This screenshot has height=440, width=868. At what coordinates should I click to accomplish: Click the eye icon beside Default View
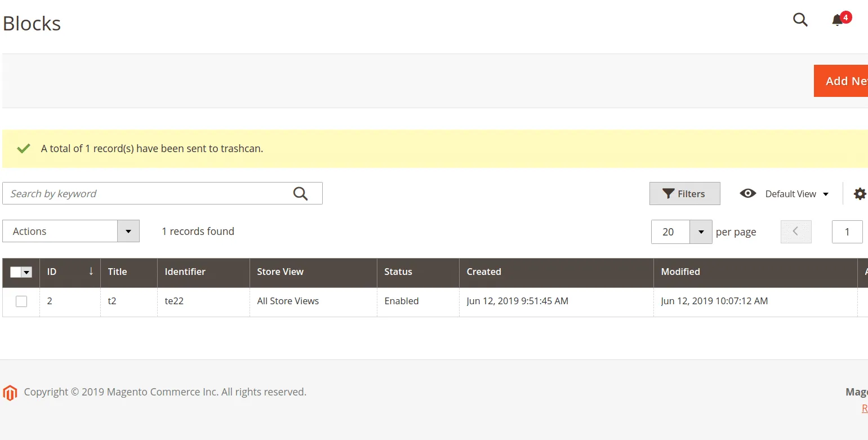[747, 194]
